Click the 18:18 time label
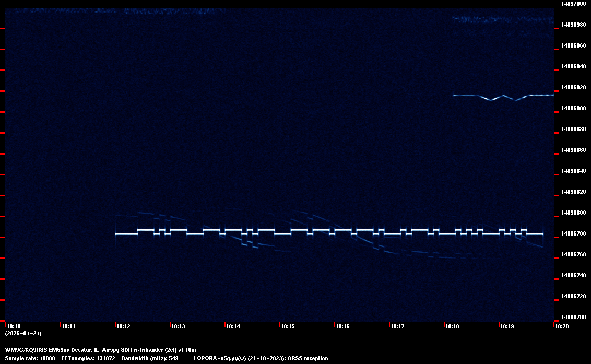 click(x=452, y=326)
